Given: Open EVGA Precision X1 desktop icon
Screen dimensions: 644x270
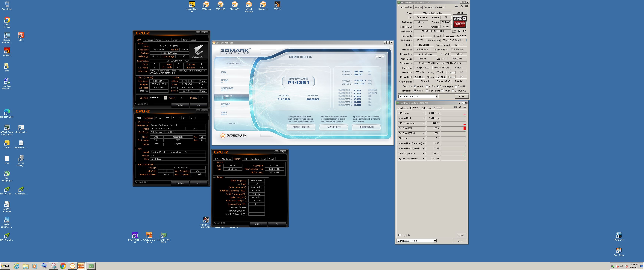Looking at the screenshot, I should (x=135, y=237).
